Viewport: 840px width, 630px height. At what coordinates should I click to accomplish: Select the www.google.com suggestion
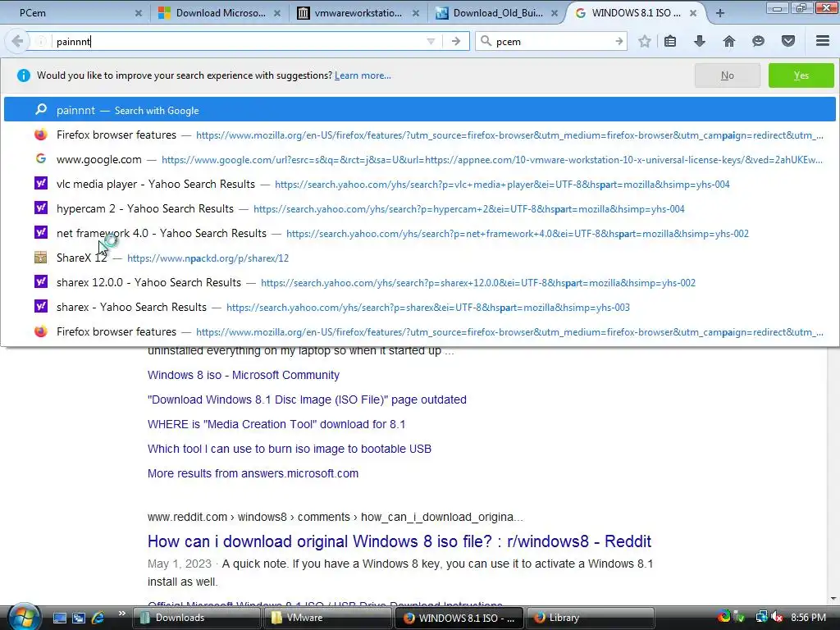pos(419,160)
